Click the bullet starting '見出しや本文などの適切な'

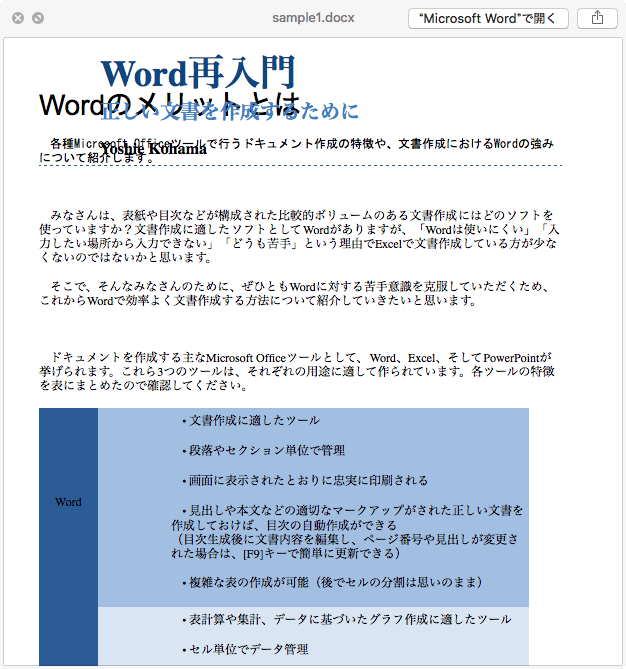coord(347,532)
